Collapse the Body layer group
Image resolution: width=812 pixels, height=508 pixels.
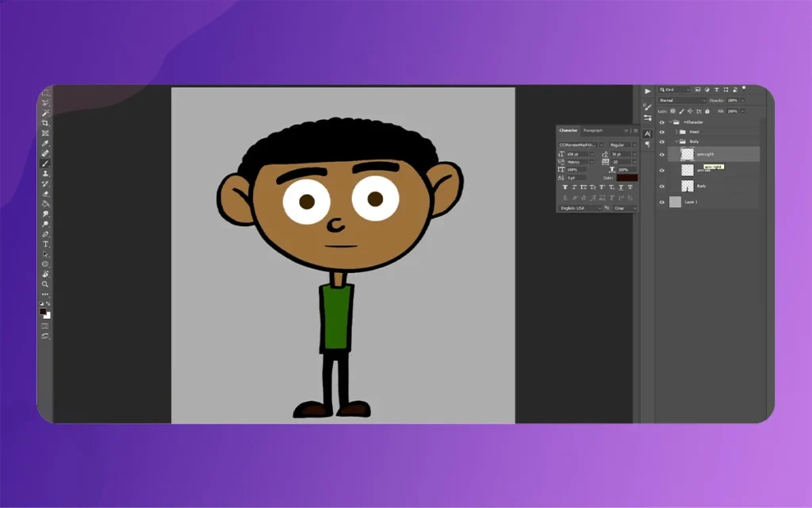click(676, 141)
